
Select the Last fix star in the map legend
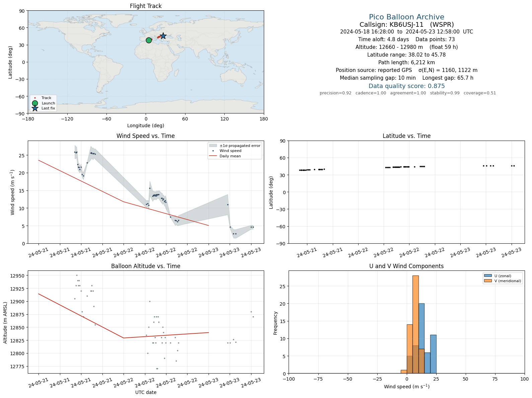coord(35,108)
